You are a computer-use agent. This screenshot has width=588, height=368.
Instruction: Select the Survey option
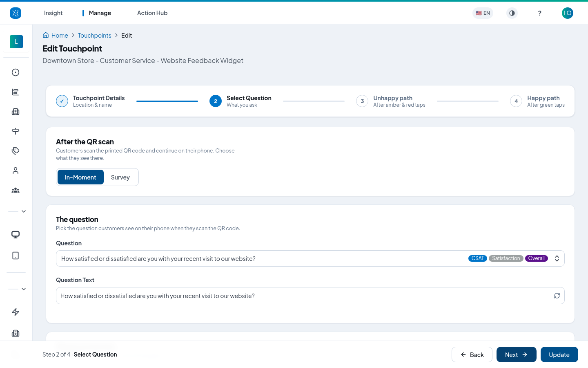click(x=120, y=177)
